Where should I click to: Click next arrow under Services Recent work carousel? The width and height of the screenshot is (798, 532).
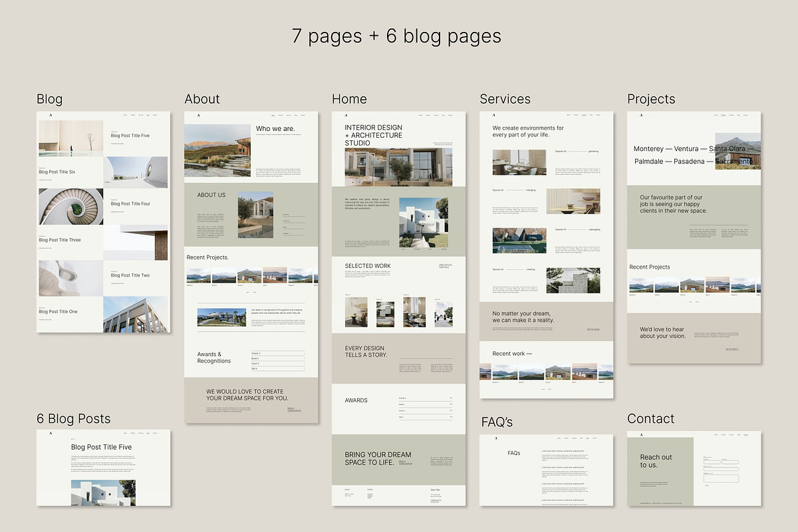click(549, 389)
